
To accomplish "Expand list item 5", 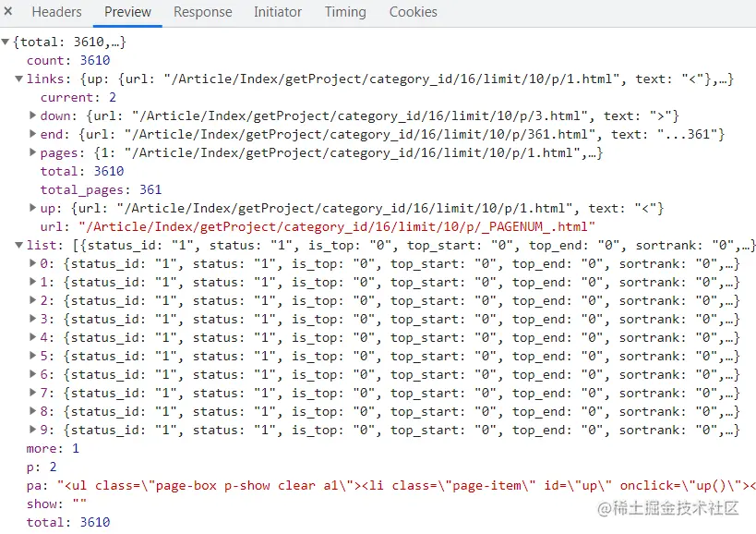I will tap(33, 356).
